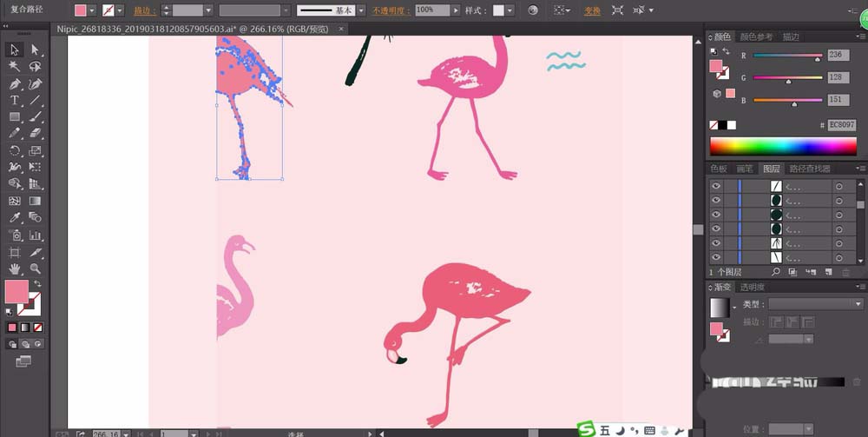Select the Hand tool
The height and width of the screenshot is (437, 868).
15,269
